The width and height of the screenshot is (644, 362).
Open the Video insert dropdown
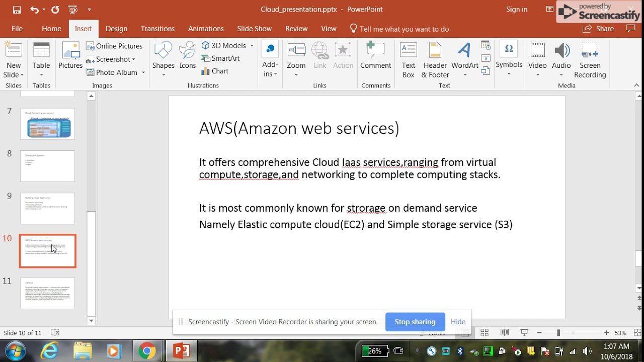click(537, 60)
